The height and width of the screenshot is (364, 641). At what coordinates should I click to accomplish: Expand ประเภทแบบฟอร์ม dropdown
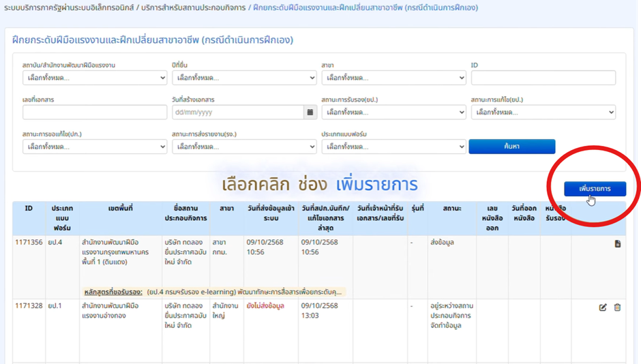click(393, 147)
